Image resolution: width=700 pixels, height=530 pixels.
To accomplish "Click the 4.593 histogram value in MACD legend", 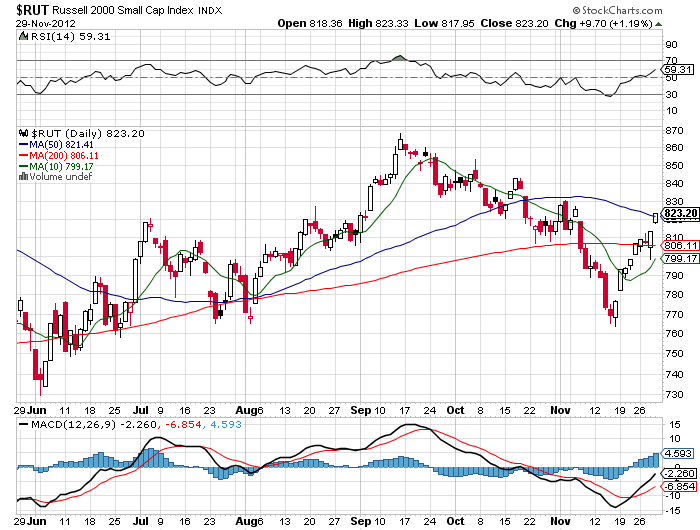I will [x=225, y=424].
